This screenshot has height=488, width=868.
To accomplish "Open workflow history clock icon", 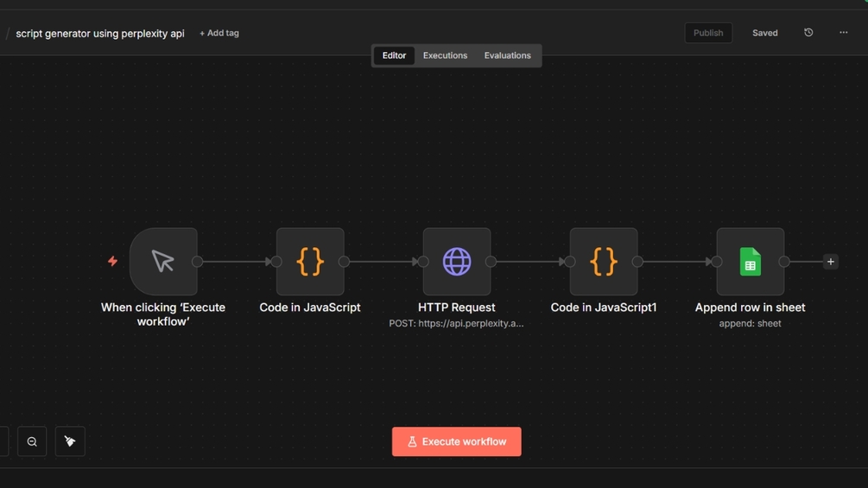I will (x=808, y=33).
